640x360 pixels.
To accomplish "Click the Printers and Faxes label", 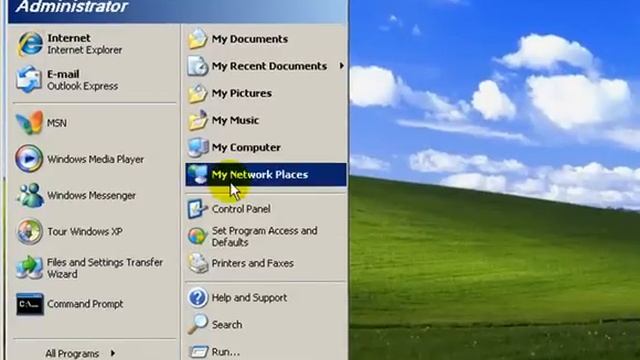I will (252, 263).
